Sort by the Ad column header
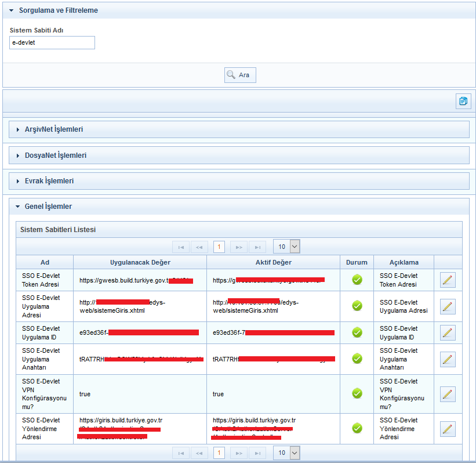476x463 pixels. 45,262
